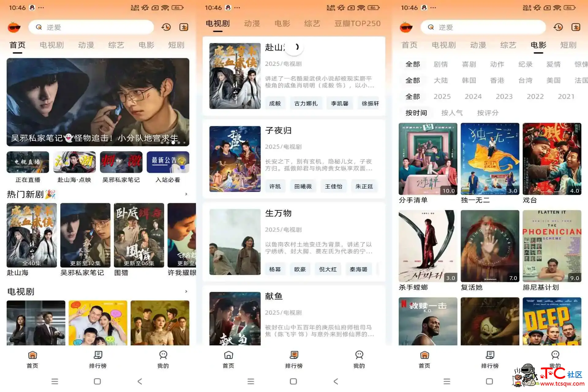The width and height of the screenshot is (588, 392).
Task: Tap actor tag 田曦薇
Action: pyautogui.click(x=303, y=186)
